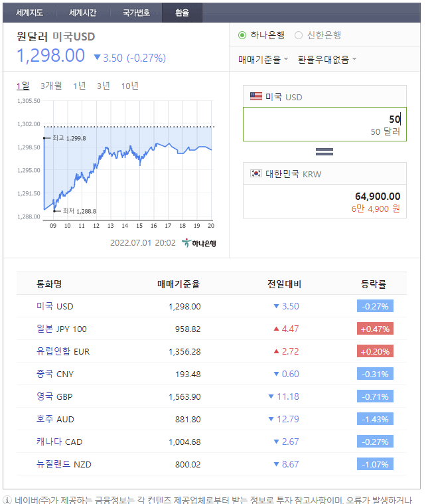Click the -0.27% badge in CAD row
The height and width of the screenshot is (504, 430).
point(375,442)
